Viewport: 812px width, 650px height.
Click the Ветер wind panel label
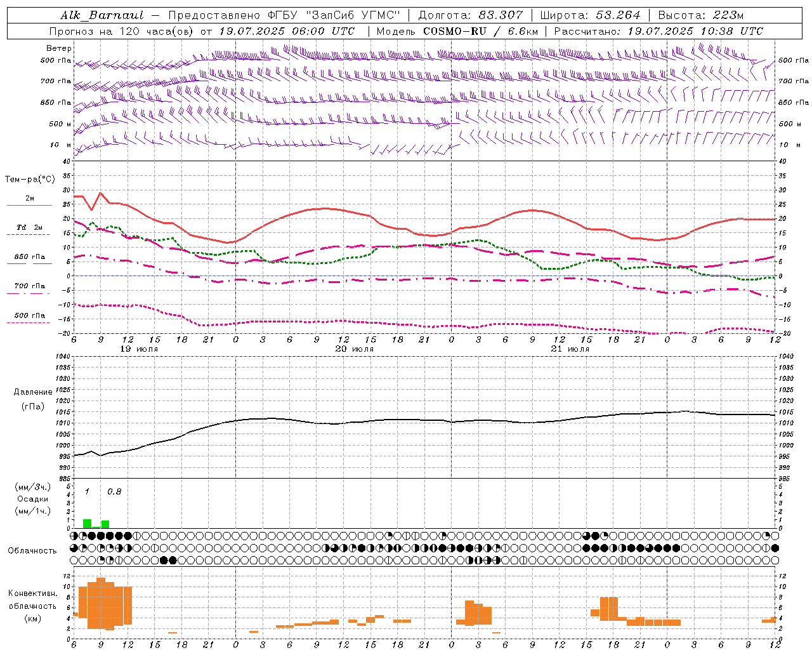coord(59,48)
